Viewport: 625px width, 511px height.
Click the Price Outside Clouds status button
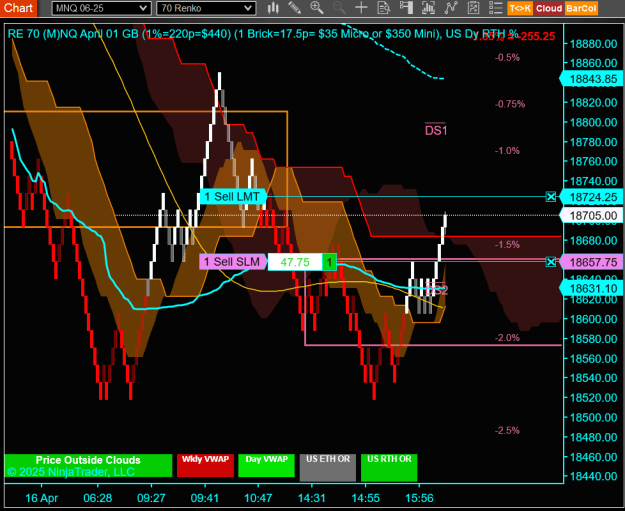pyautogui.click(x=88, y=465)
